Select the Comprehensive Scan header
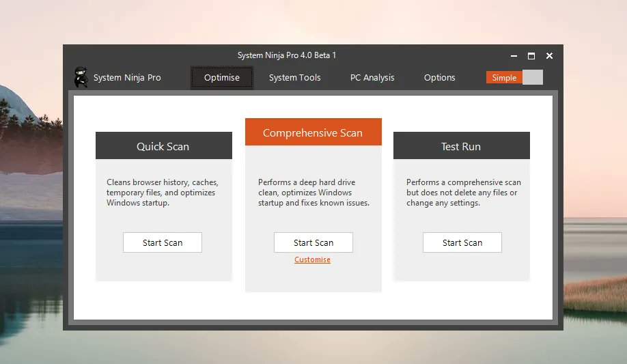 (x=313, y=132)
